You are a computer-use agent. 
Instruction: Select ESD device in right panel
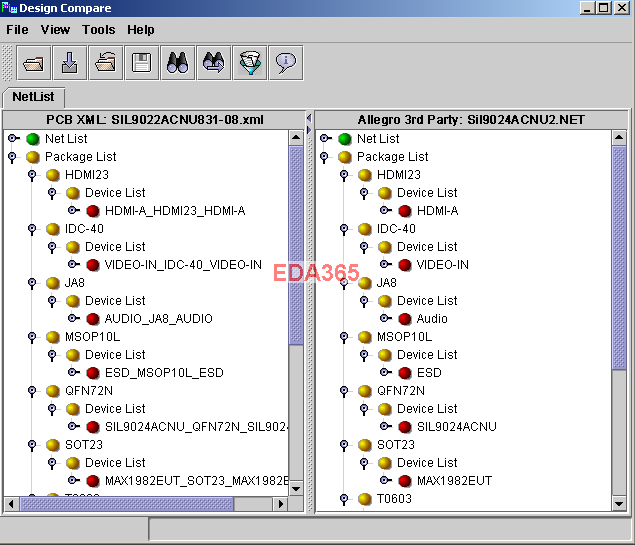[x=429, y=373]
